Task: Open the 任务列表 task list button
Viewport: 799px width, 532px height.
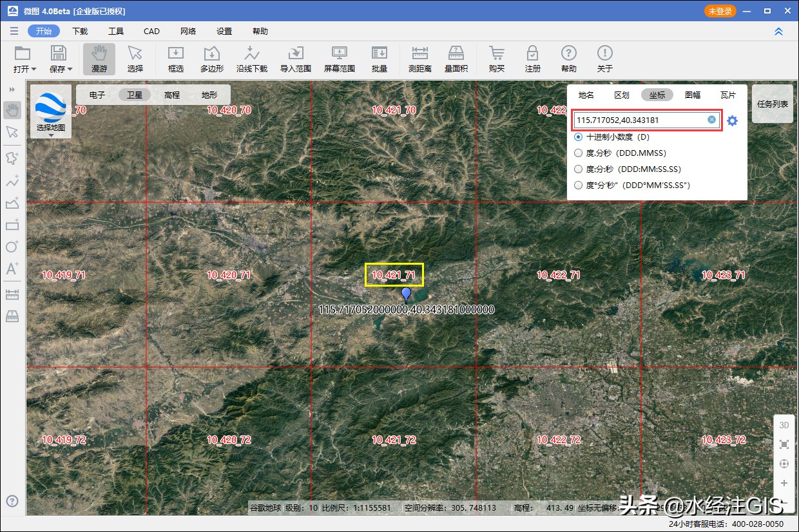Action: pyautogui.click(x=773, y=104)
